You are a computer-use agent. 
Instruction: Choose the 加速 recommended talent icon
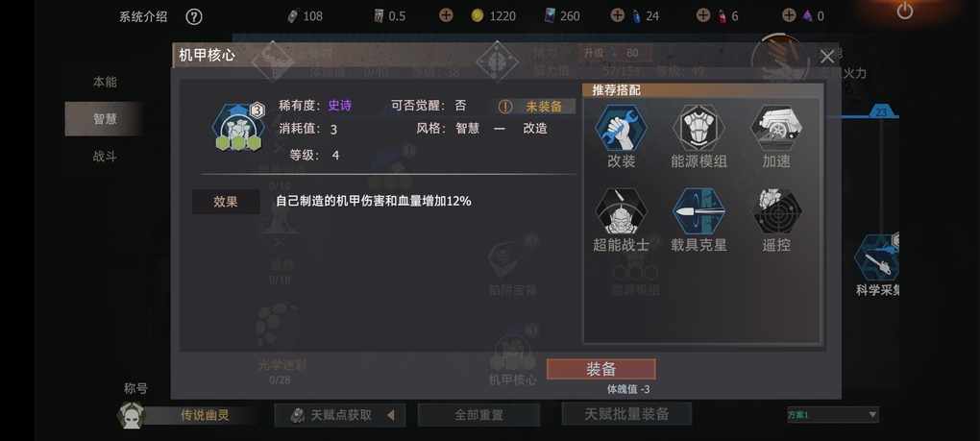[777, 127]
